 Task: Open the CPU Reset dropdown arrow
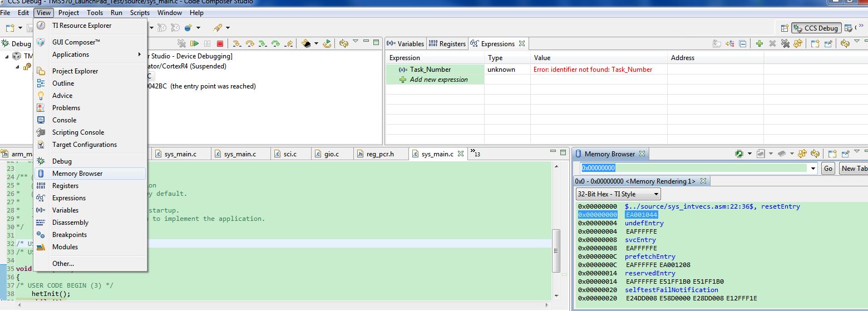tap(316, 43)
